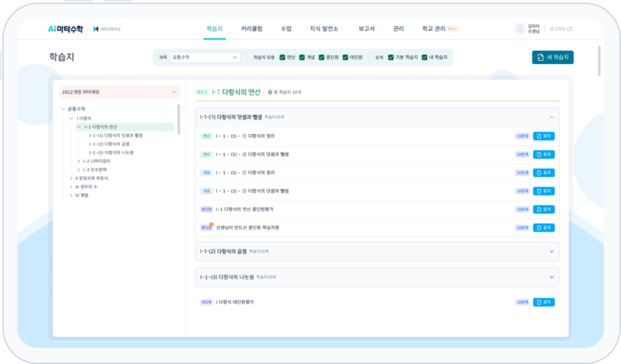Expand the IV 행렬 tree node
Screen dimensions: 621x364
point(71,196)
